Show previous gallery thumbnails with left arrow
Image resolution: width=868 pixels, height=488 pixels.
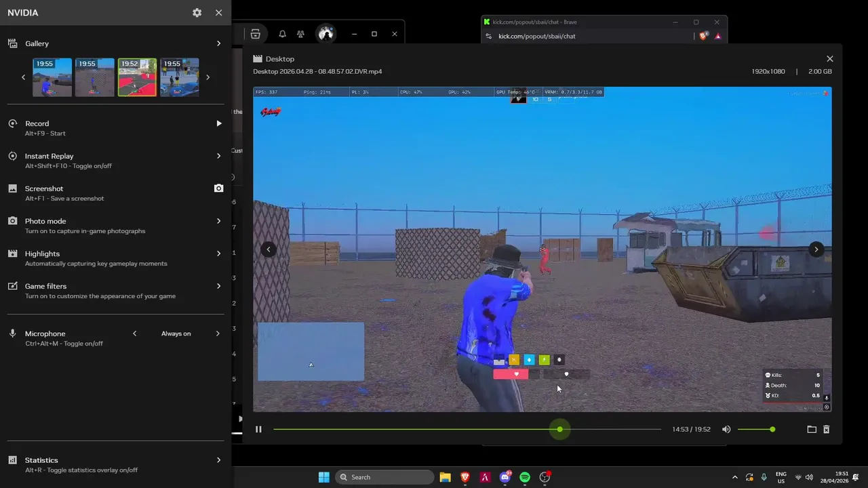click(23, 77)
